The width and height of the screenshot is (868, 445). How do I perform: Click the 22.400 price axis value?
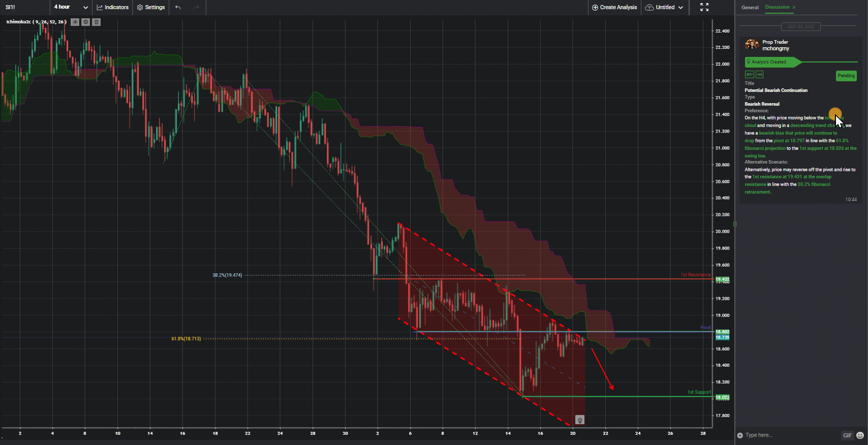point(722,31)
